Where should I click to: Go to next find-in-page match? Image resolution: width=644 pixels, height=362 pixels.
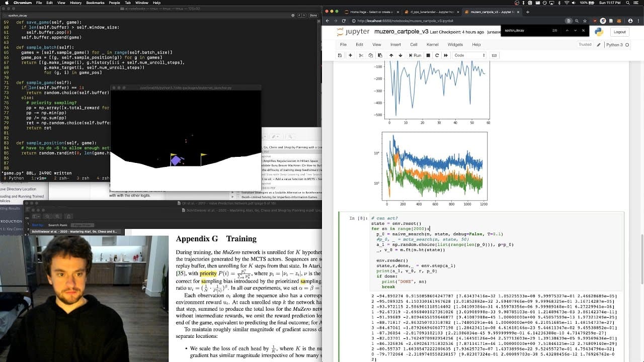[575, 31]
